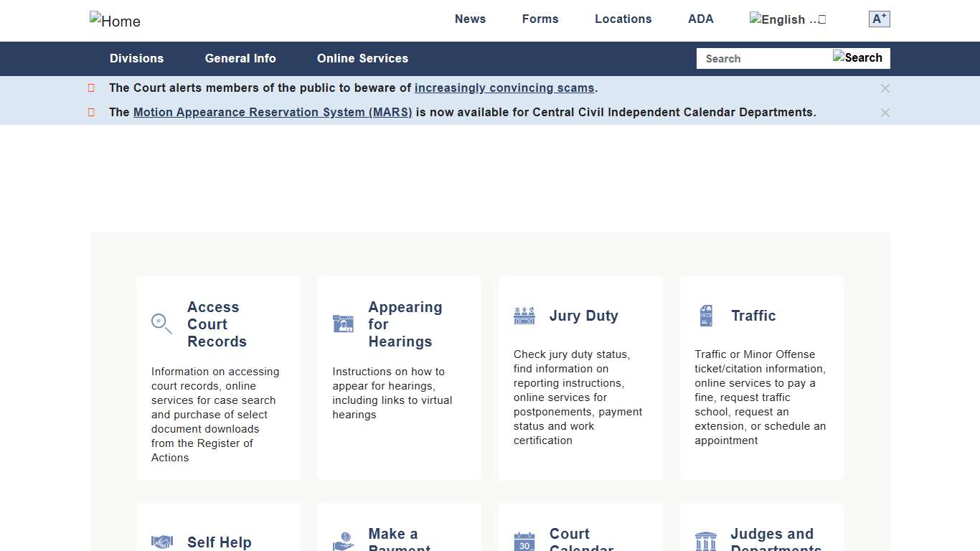Click the Traffic citation icon
This screenshot has width=980, height=551.
(706, 316)
